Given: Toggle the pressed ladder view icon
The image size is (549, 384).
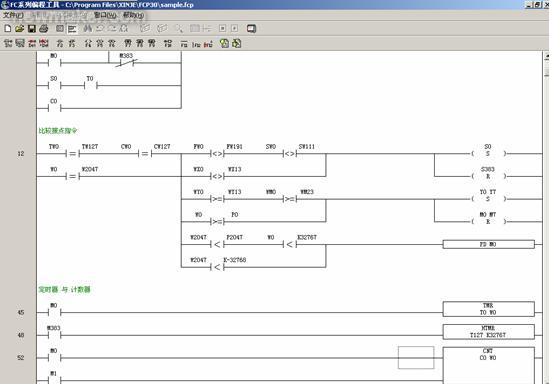Looking at the screenshot, I should pos(72,29).
